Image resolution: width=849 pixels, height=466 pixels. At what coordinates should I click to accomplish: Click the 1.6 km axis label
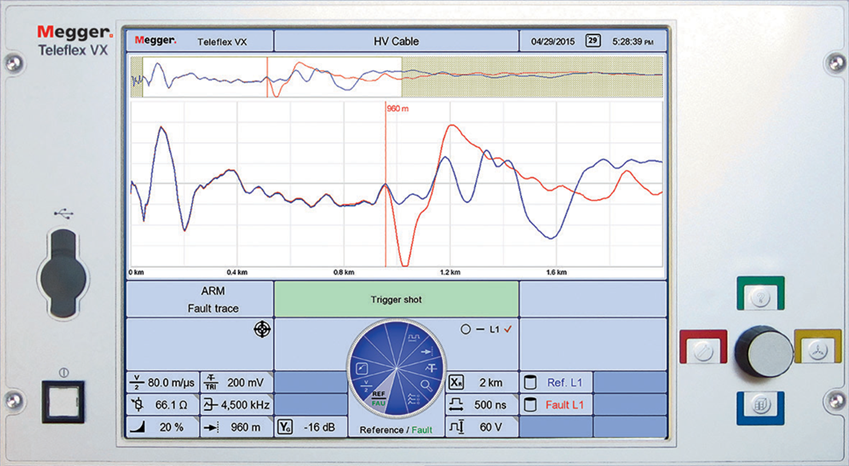[x=557, y=272]
